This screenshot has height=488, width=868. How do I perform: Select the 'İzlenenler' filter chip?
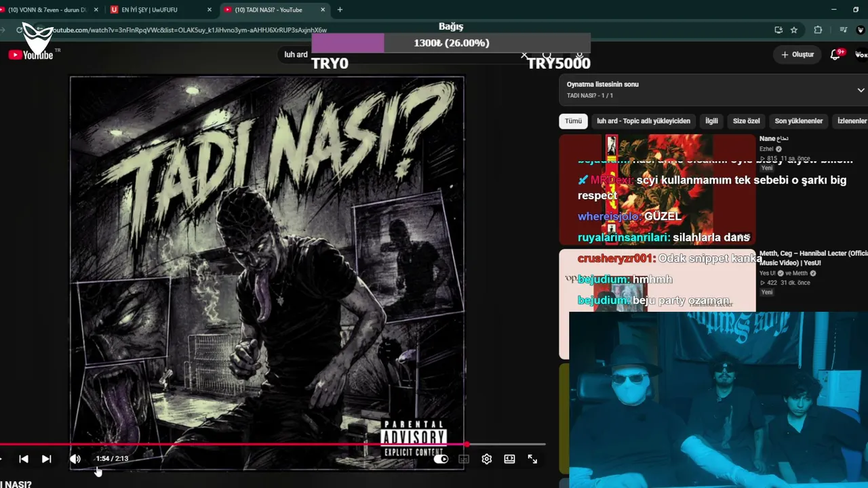852,121
